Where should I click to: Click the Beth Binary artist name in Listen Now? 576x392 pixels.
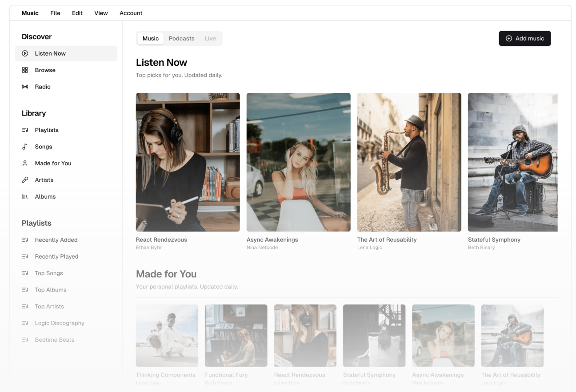click(x=481, y=248)
